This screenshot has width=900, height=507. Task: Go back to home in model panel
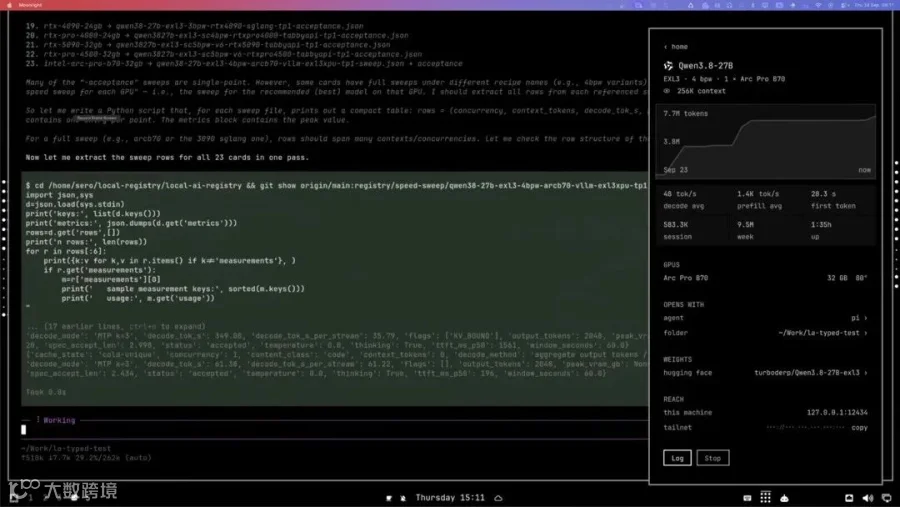[x=676, y=47]
